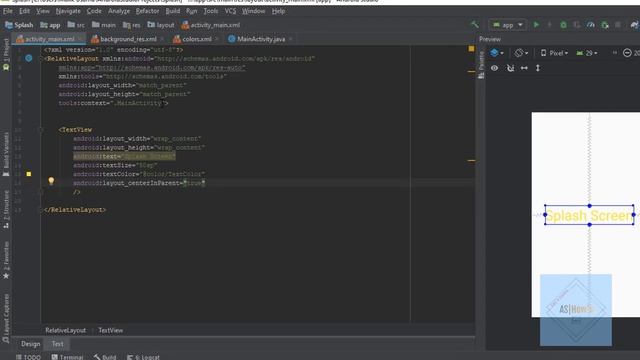Open the Window menu
Viewport: 640px width, 360px height.
click(x=253, y=11)
